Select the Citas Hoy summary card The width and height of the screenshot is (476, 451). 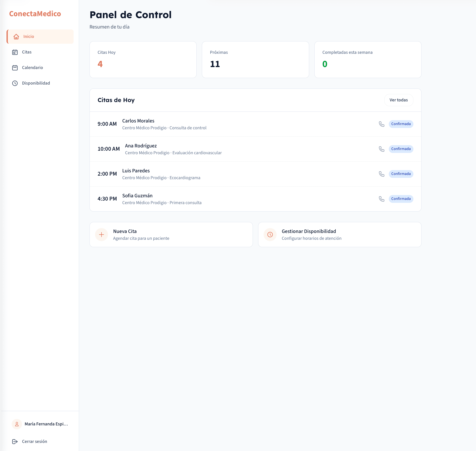point(143,60)
